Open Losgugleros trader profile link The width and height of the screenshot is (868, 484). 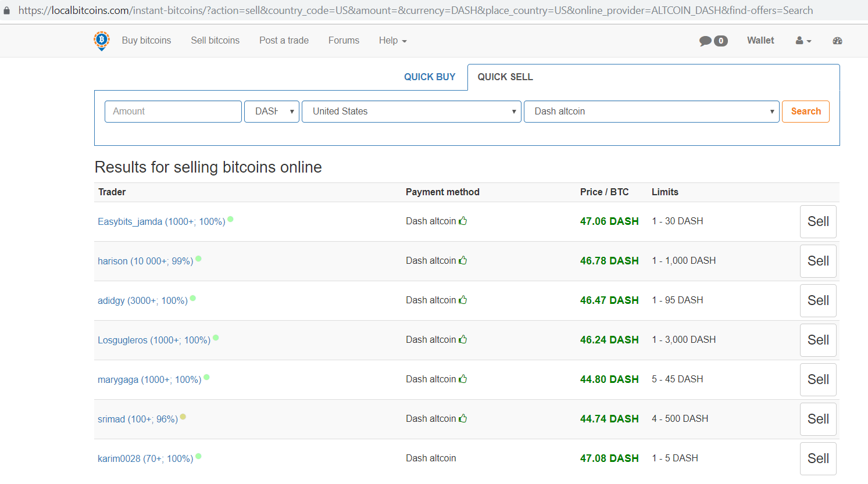coord(154,340)
